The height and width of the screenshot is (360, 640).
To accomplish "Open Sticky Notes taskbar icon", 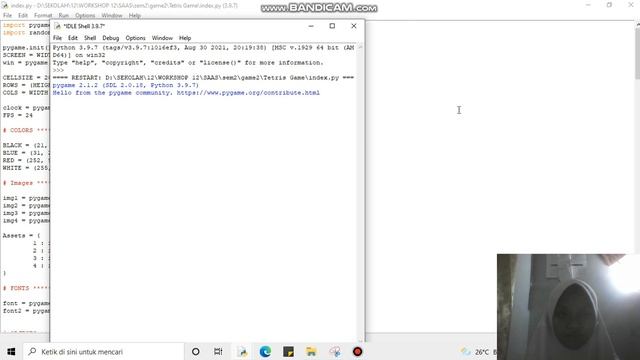I will [289, 351].
